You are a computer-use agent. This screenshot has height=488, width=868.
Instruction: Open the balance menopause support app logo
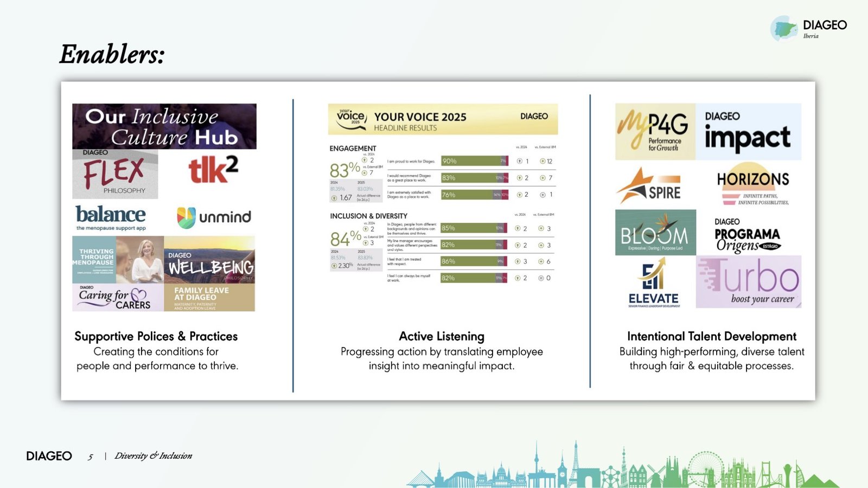pos(111,217)
